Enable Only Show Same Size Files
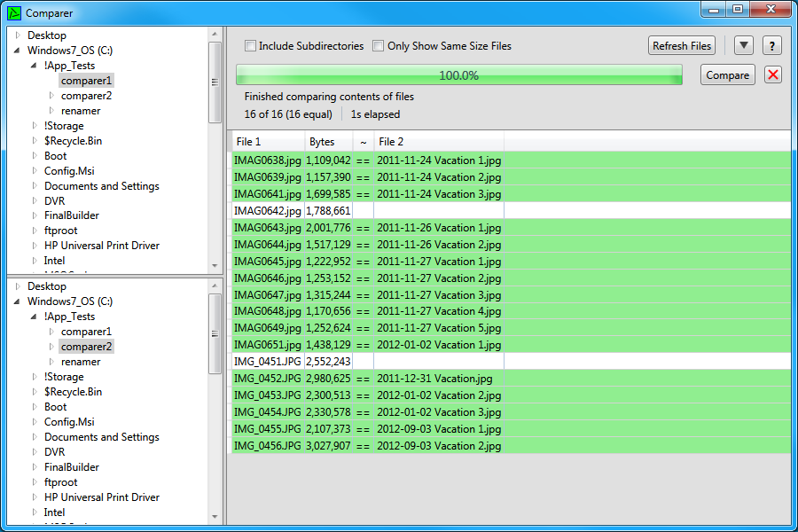 click(378, 45)
